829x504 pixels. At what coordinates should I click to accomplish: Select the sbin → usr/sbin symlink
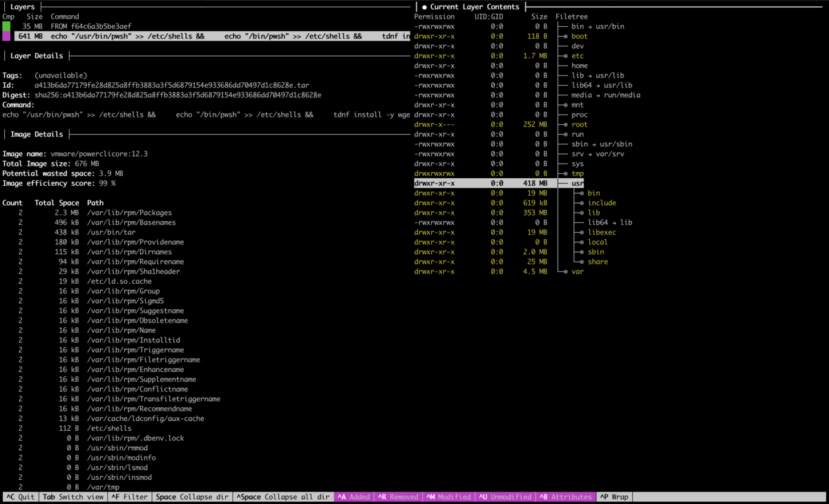(602, 144)
